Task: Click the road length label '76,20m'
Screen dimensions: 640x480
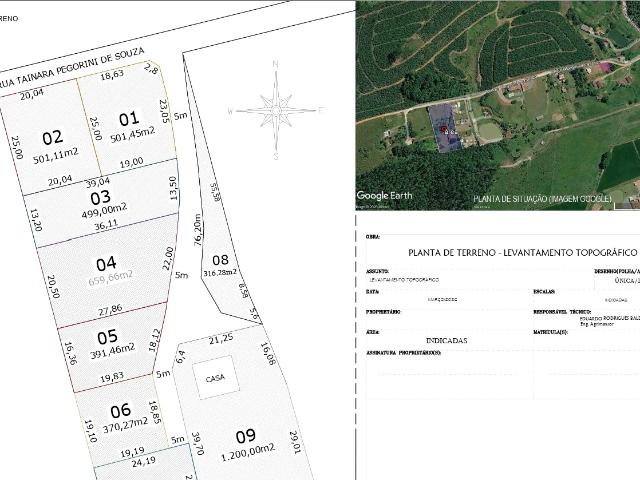Action: coord(197,229)
